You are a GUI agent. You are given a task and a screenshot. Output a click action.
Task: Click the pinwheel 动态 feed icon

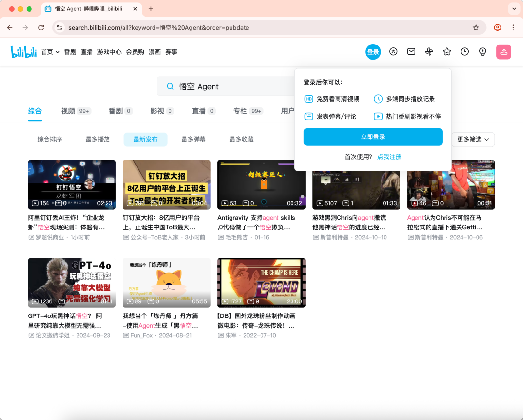(429, 51)
